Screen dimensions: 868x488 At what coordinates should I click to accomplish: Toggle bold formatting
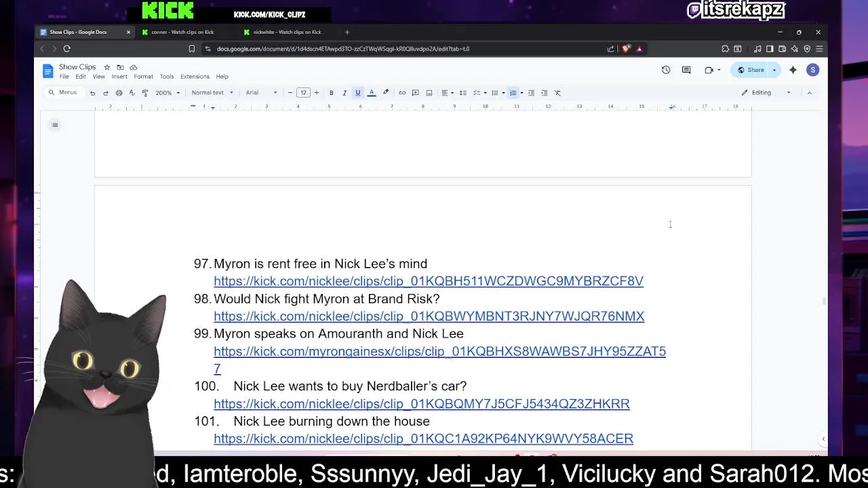click(x=332, y=93)
